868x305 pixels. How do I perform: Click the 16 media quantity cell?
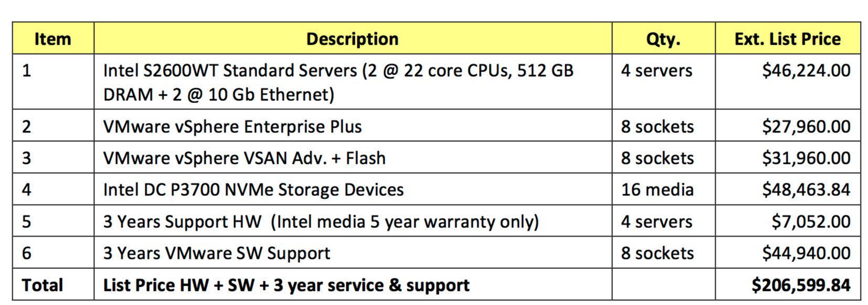[663, 189]
